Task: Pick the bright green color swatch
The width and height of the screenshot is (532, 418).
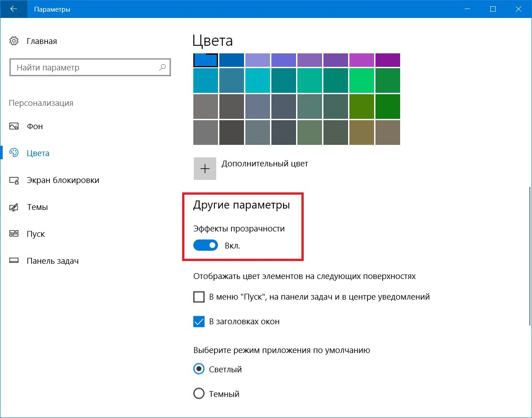Action: coord(362,80)
